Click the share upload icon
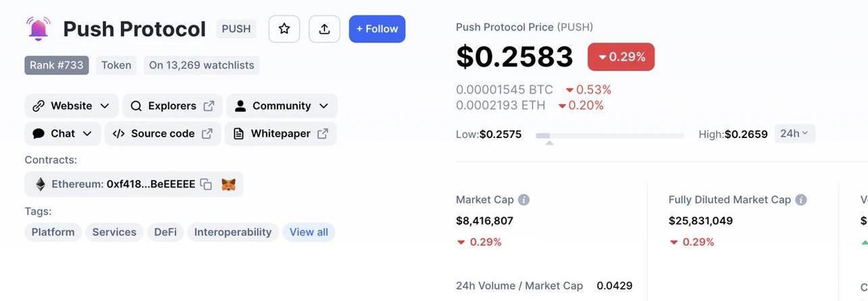Viewport: 868px width, 301px height. (x=324, y=29)
